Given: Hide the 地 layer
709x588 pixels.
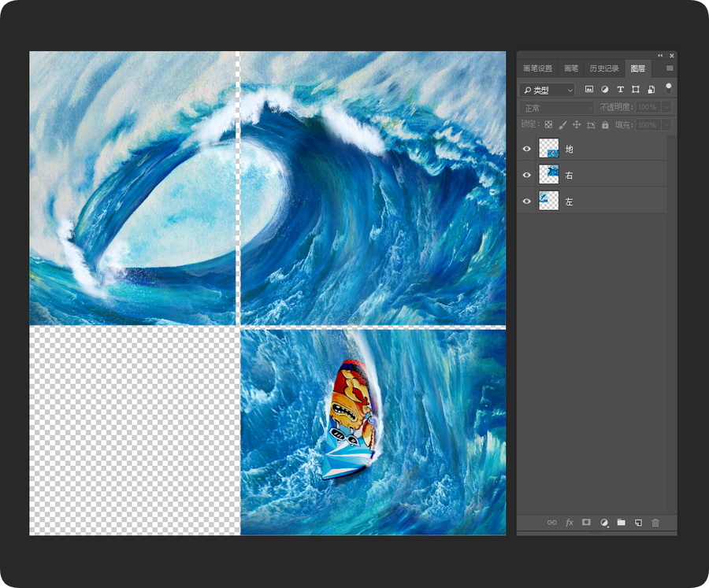Looking at the screenshot, I should (x=527, y=149).
